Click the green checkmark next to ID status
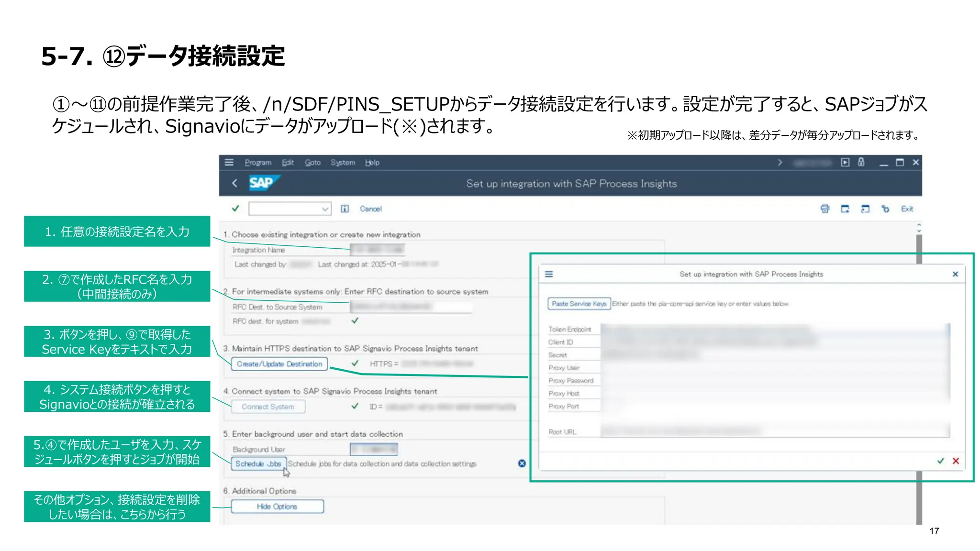 [355, 406]
